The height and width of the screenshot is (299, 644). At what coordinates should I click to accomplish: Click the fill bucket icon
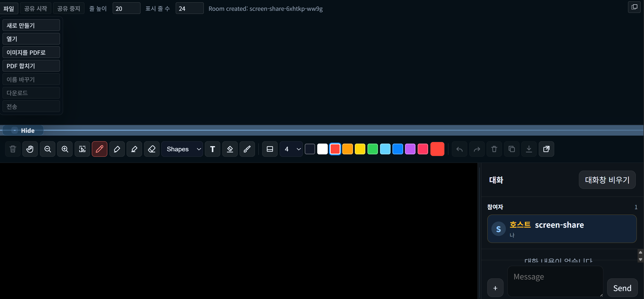click(230, 149)
